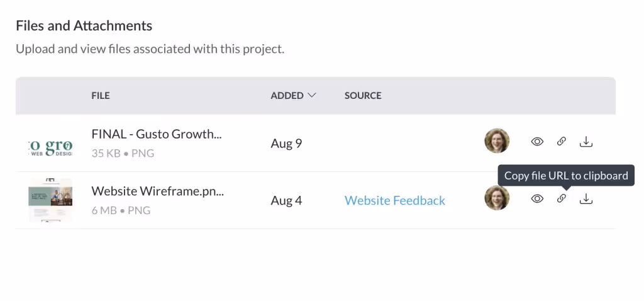Open FINAL - Gusto Growth file name
The width and height of the screenshot is (644, 301).
click(157, 133)
